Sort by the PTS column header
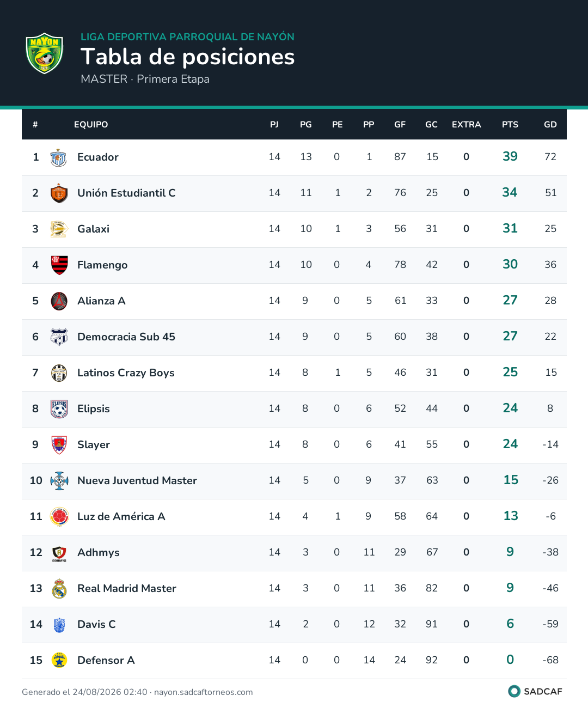This screenshot has width=588, height=720. coord(510,125)
